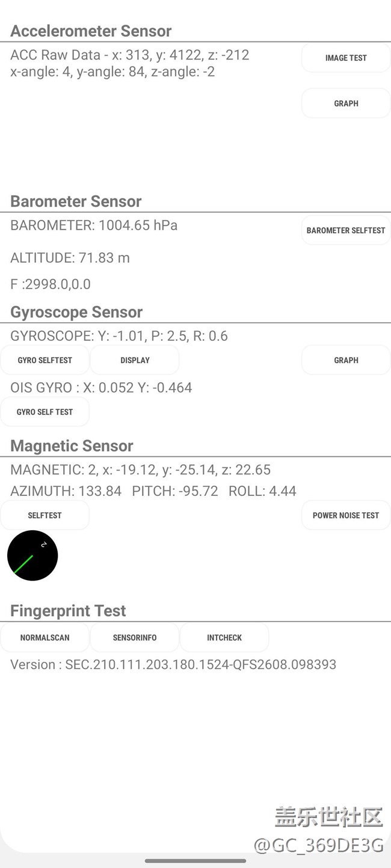Screen dimensions: 391x868
Task: Tap the ACC Raw Data line
Action: [x=129, y=55]
